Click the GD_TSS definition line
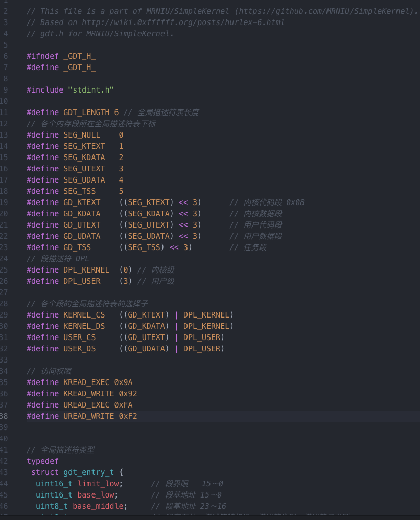The height and width of the screenshot is (520, 420). 76,247
